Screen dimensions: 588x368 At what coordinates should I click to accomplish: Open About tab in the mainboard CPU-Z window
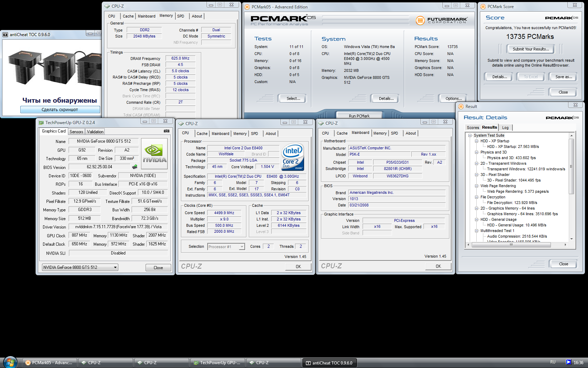click(x=411, y=133)
